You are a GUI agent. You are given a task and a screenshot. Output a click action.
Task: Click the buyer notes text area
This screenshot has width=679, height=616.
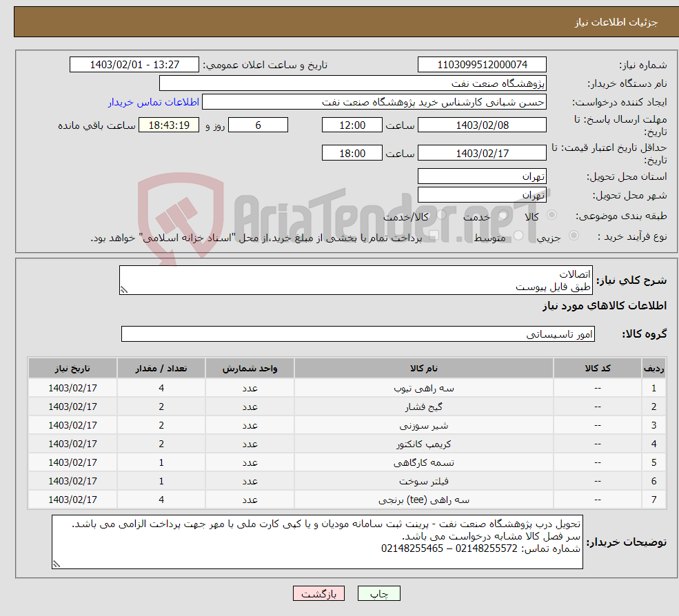coord(317,542)
